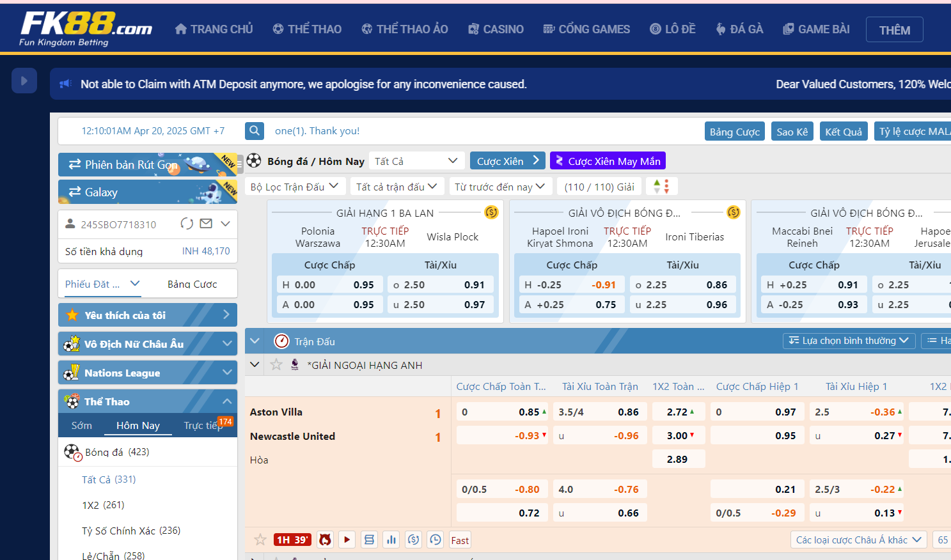Open the THỂ THAO menu

coord(307,29)
